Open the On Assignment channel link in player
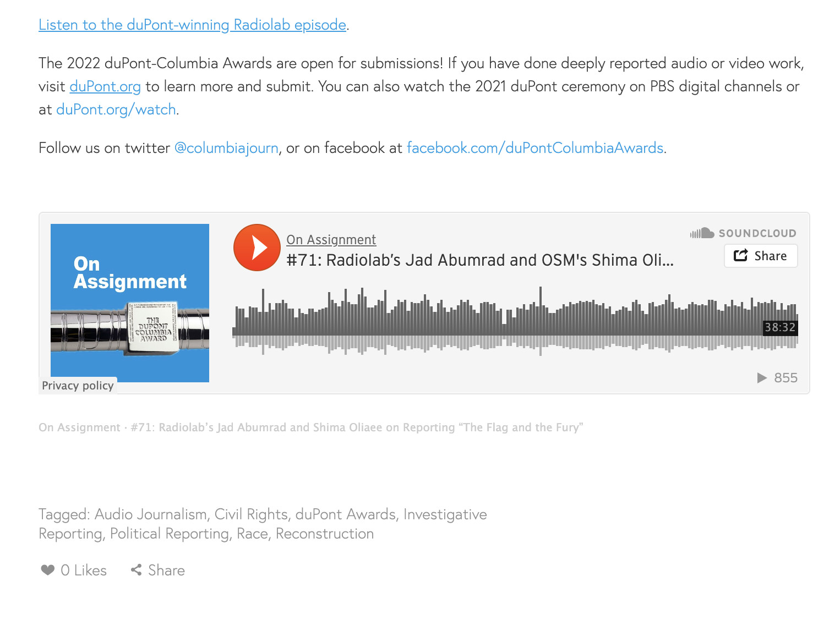This screenshot has height=626, width=840. [x=331, y=240]
